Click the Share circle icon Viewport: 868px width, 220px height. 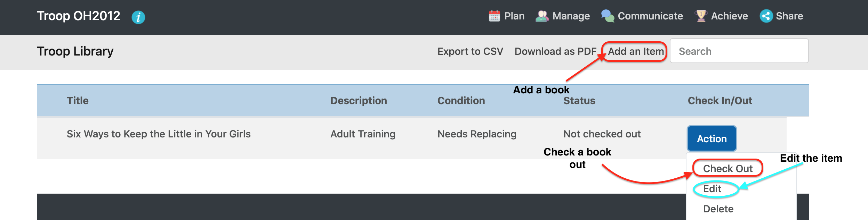[x=766, y=16]
